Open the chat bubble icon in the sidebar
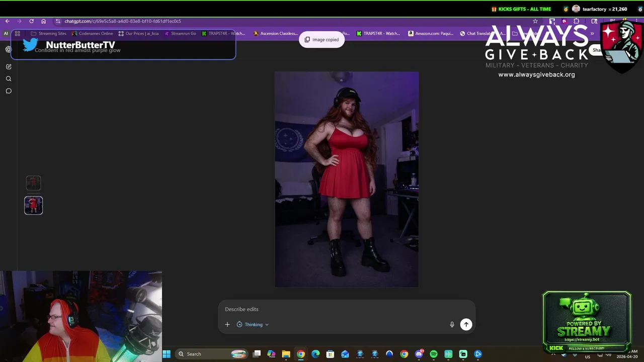 pos(9,91)
